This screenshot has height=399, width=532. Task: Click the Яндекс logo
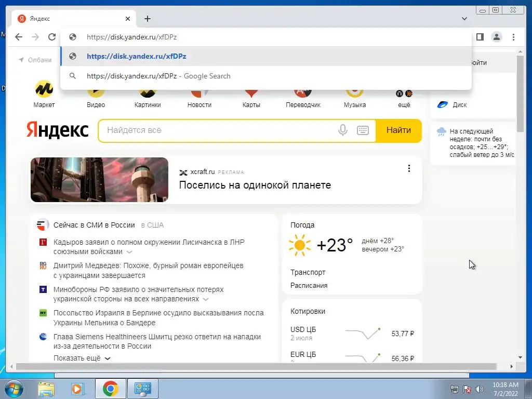point(58,130)
